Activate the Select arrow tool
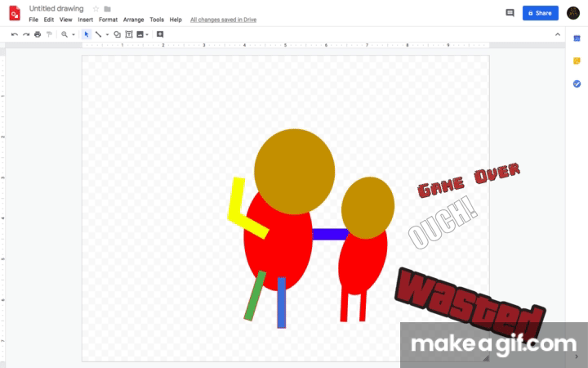The width and height of the screenshot is (588, 368). [x=87, y=34]
